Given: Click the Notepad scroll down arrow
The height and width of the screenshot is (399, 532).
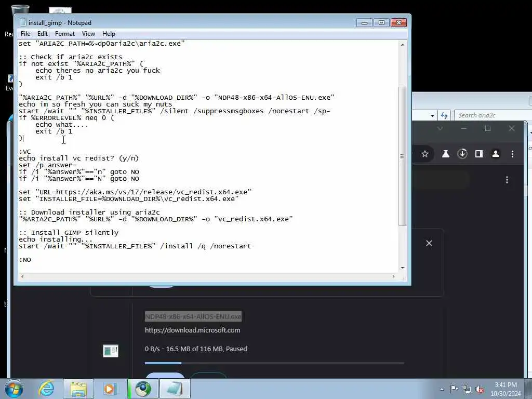Looking at the screenshot, I should (x=403, y=268).
